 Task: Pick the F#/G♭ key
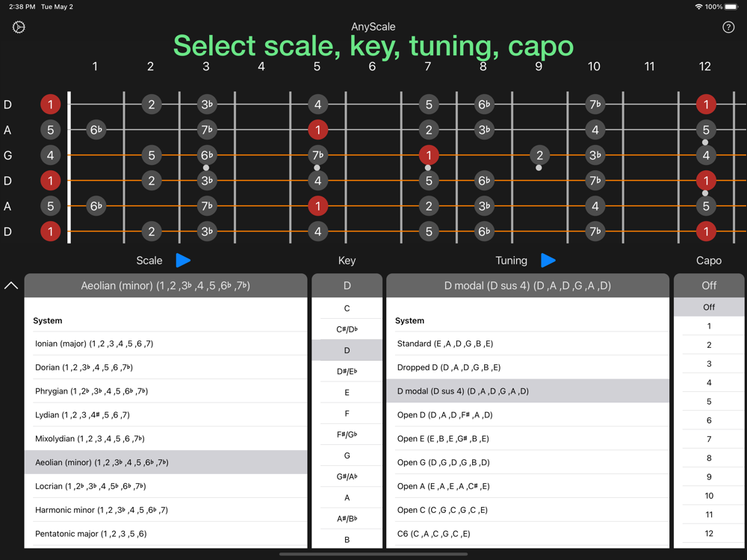347,434
